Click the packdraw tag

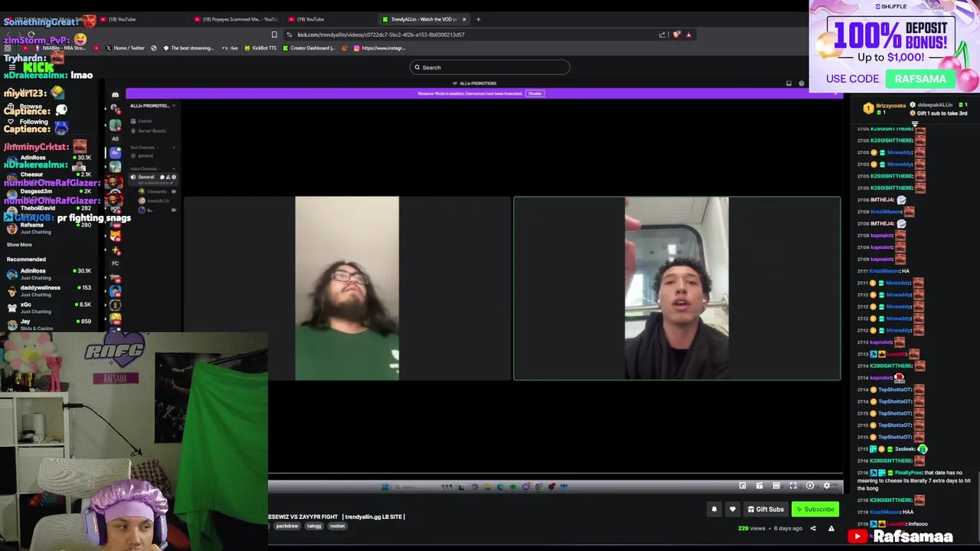287,526
